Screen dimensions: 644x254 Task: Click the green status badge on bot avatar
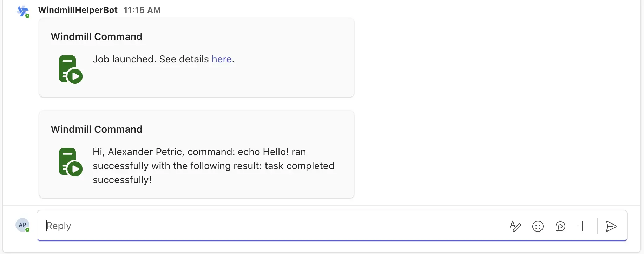(x=27, y=16)
